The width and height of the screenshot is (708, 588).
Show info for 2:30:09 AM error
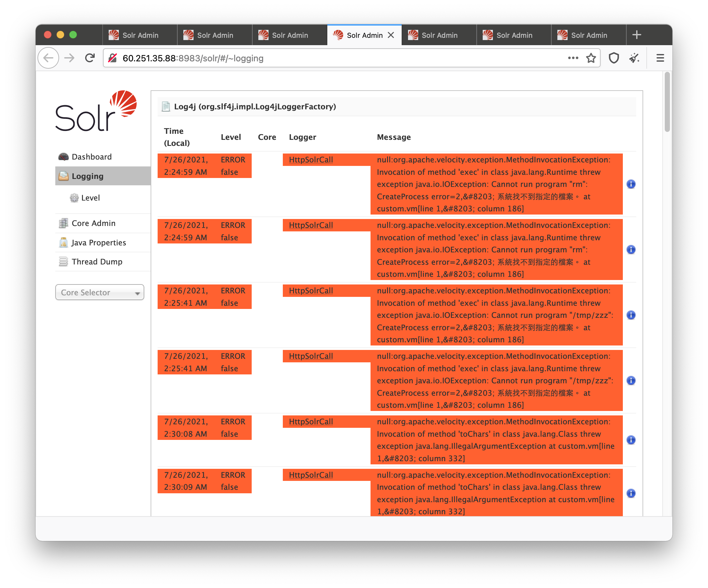click(631, 493)
